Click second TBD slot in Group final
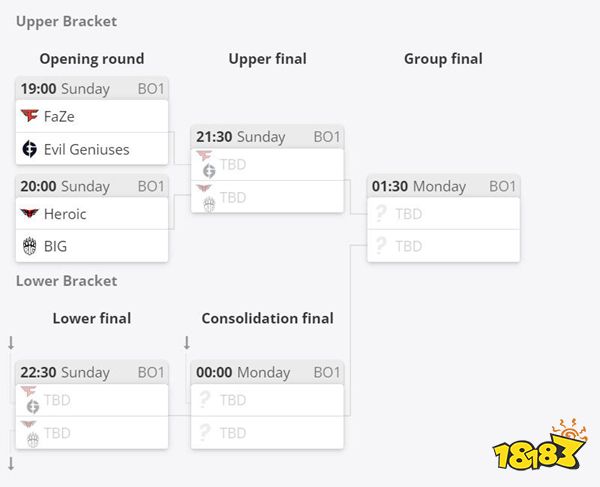The width and height of the screenshot is (600, 487). pyautogui.click(x=443, y=246)
